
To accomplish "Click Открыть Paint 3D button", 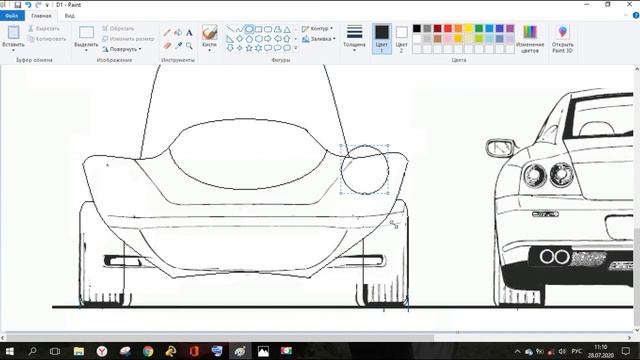I will (x=562, y=39).
